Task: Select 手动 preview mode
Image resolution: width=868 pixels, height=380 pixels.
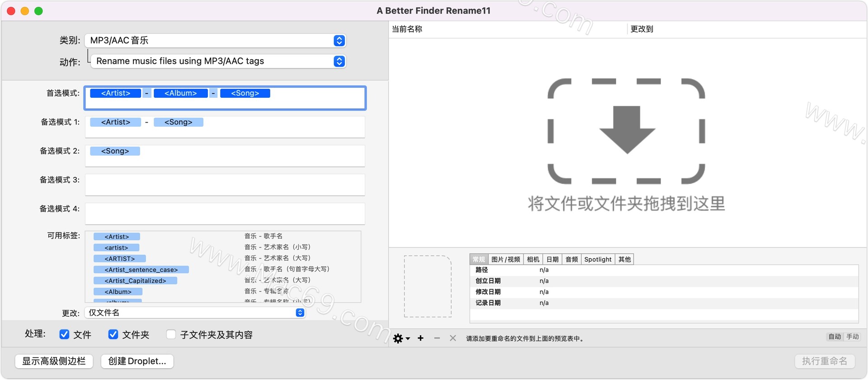Action: pos(853,337)
